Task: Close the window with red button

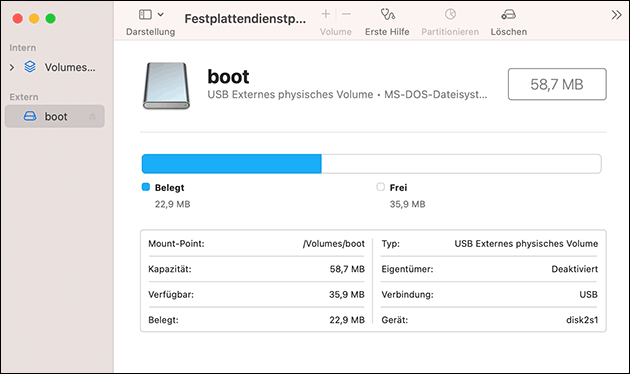Action: point(18,18)
